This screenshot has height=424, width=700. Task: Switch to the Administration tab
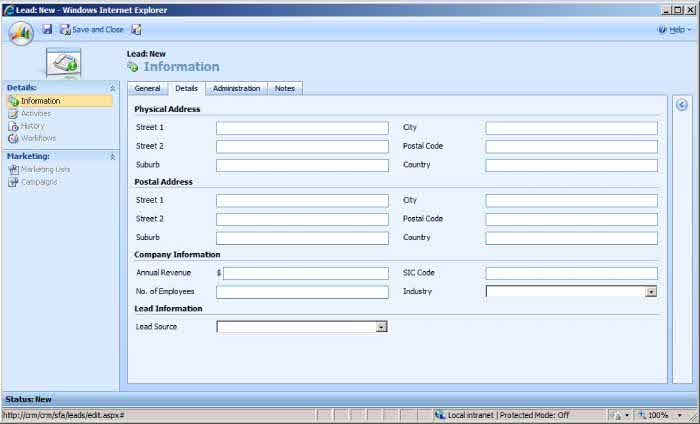[236, 88]
